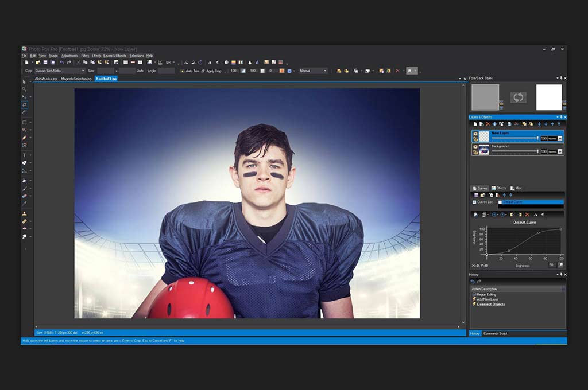Open the Background layer blend mode dropdown
The height and width of the screenshot is (390, 588).
click(560, 152)
